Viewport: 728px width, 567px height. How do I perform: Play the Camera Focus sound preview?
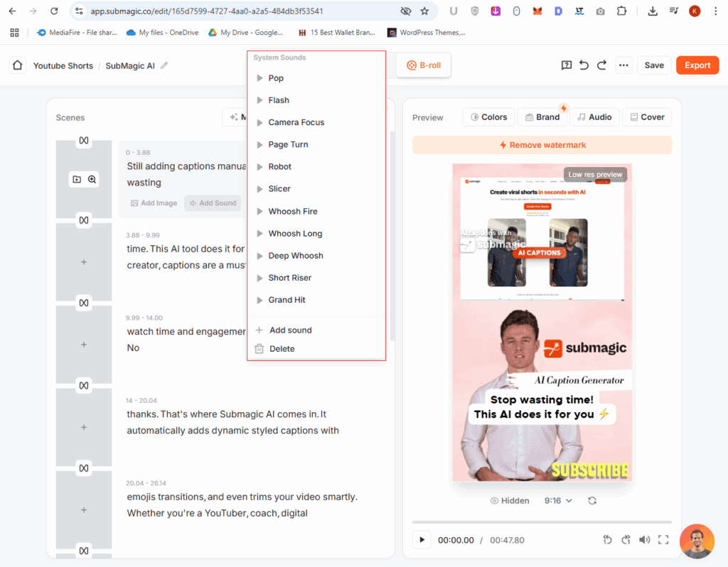tap(259, 122)
